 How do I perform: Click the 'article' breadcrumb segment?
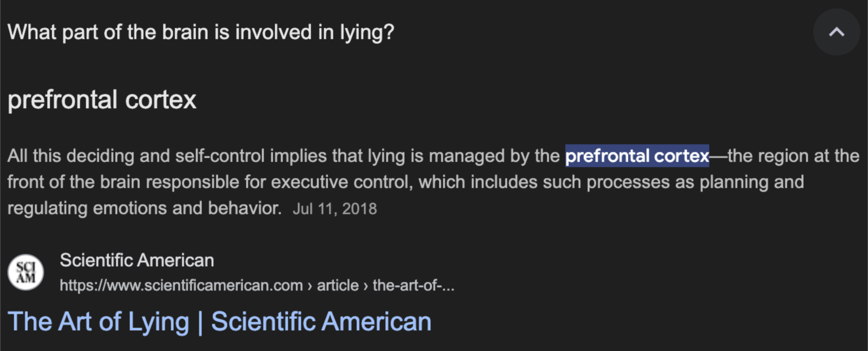tap(338, 285)
